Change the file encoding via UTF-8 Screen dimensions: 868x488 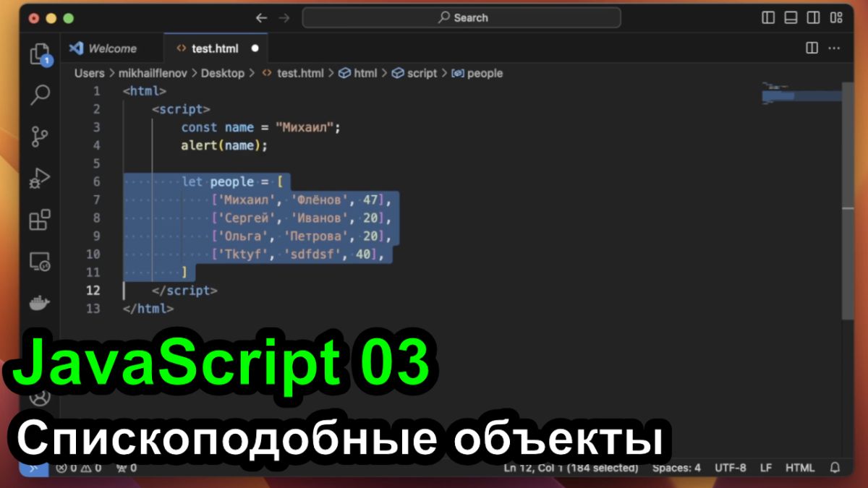pos(731,468)
